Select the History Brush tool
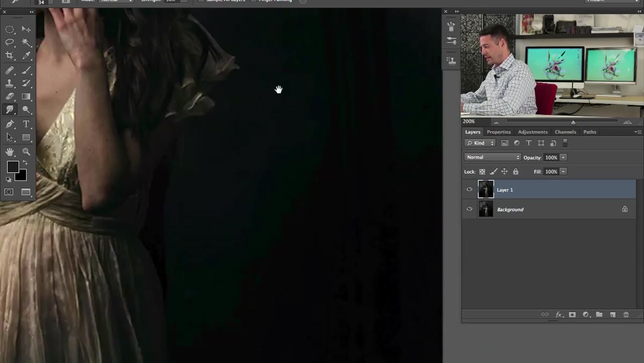Image resolution: width=644 pixels, height=363 pixels. (x=26, y=83)
